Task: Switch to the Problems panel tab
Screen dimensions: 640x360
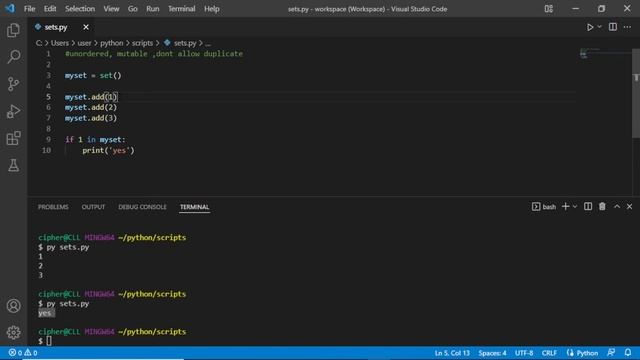Action: pyautogui.click(x=53, y=207)
